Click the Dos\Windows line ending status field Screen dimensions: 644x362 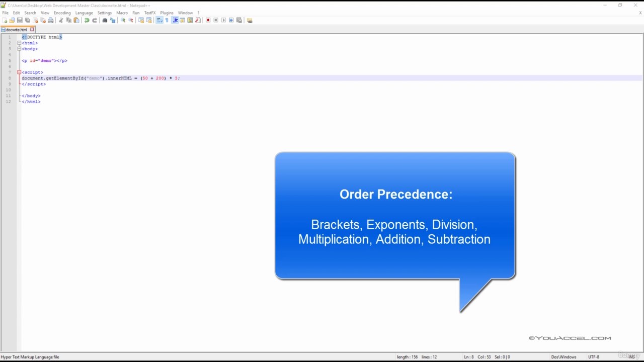[563, 357]
